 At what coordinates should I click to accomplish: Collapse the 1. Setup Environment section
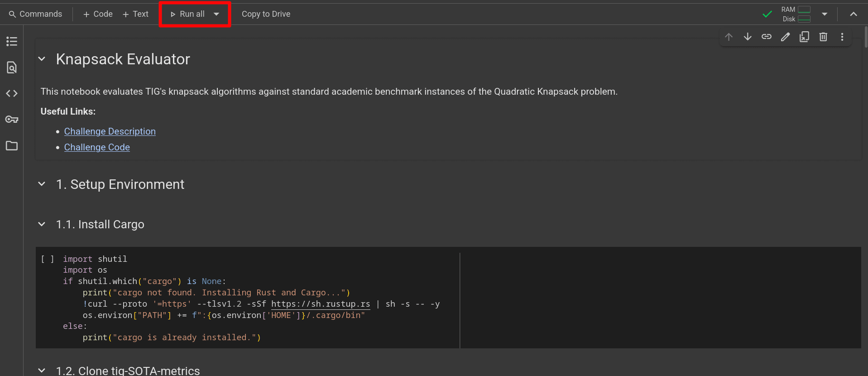tap(42, 184)
